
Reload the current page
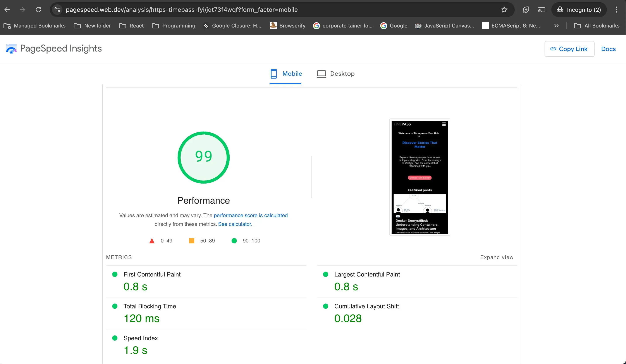(x=38, y=9)
